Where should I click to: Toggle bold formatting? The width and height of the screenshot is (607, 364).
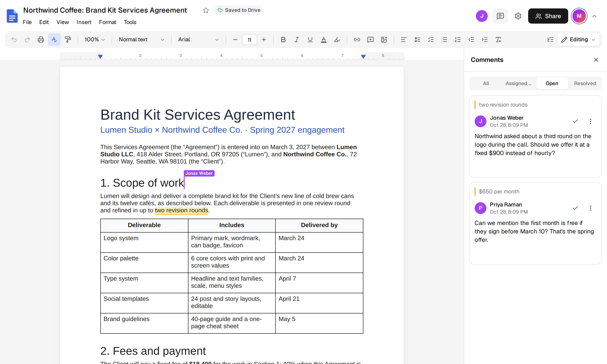tap(283, 39)
